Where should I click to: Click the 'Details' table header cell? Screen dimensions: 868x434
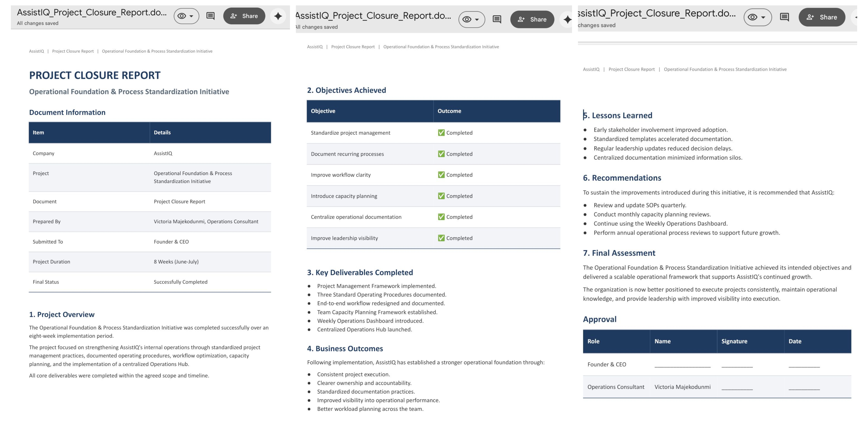[x=210, y=132]
